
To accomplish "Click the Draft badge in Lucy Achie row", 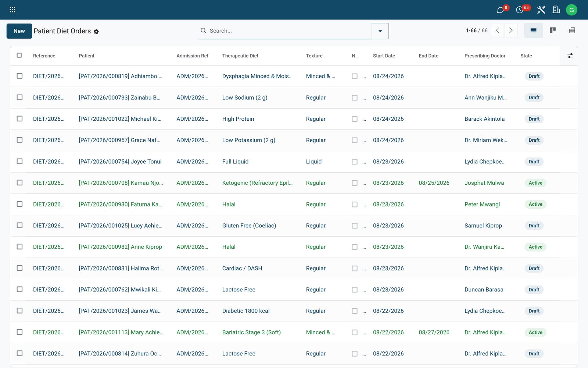I will tap(534, 226).
